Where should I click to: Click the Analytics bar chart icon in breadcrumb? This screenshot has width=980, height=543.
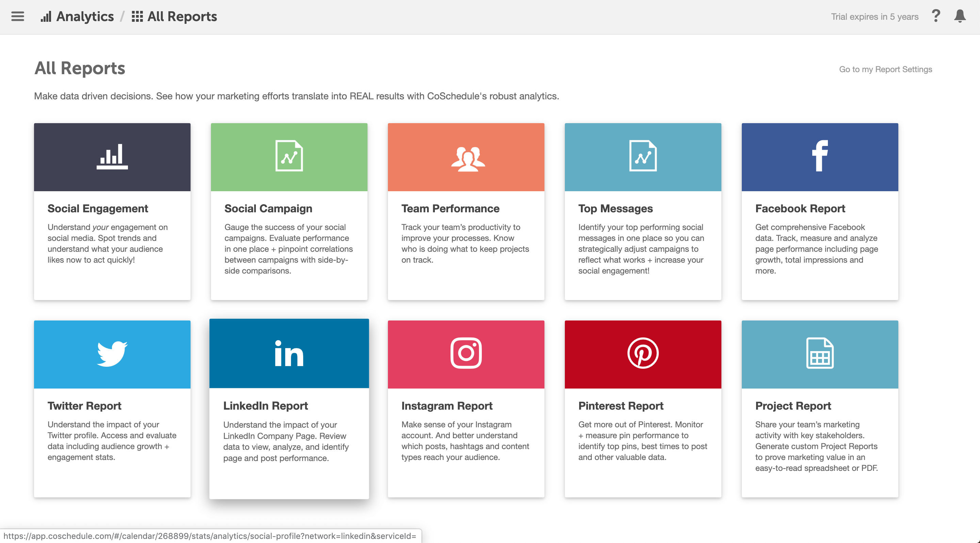tap(46, 17)
